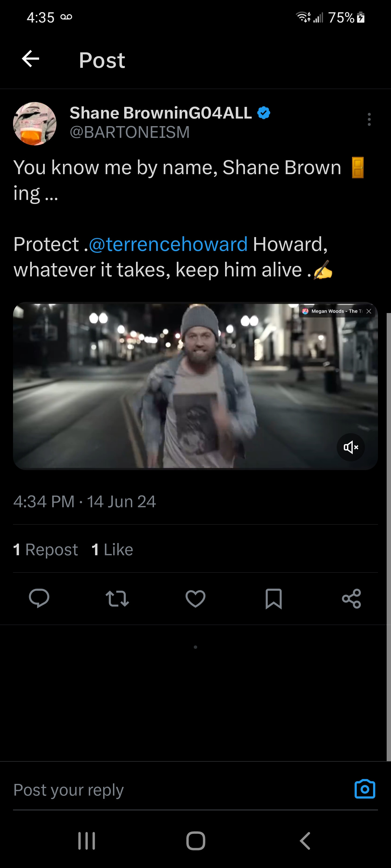Image resolution: width=391 pixels, height=868 pixels.
Task: Tap the repost arrows icon
Action: pyautogui.click(x=117, y=598)
